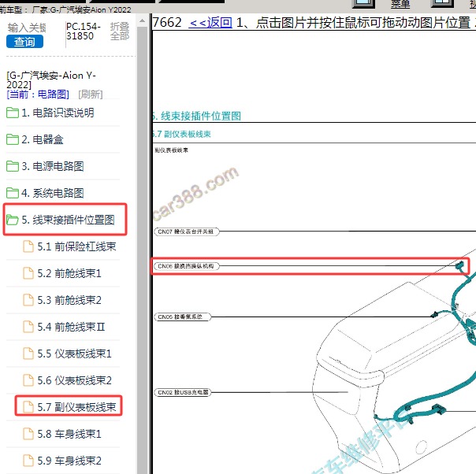Expand folder 3. 电源电路图

click(x=53, y=166)
